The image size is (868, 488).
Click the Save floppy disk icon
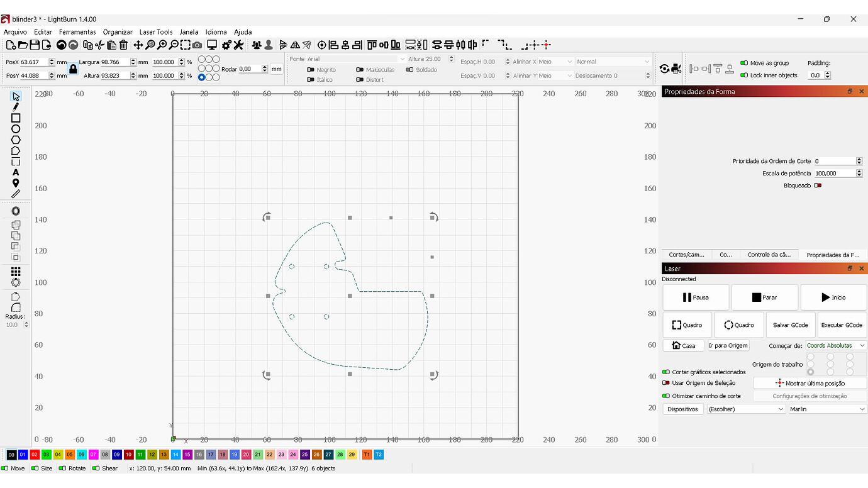click(x=35, y=45)
